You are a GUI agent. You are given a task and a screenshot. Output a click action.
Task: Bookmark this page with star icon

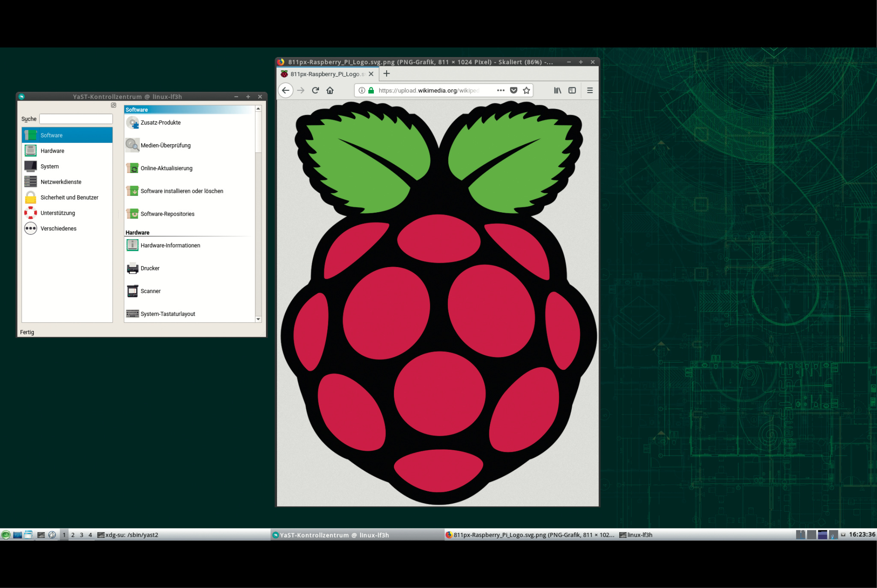(x=526, y=90)
